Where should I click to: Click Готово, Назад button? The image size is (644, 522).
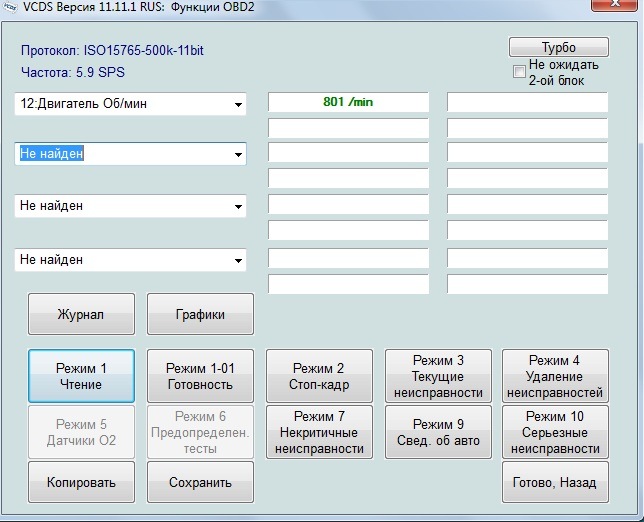tap(555, 482)
